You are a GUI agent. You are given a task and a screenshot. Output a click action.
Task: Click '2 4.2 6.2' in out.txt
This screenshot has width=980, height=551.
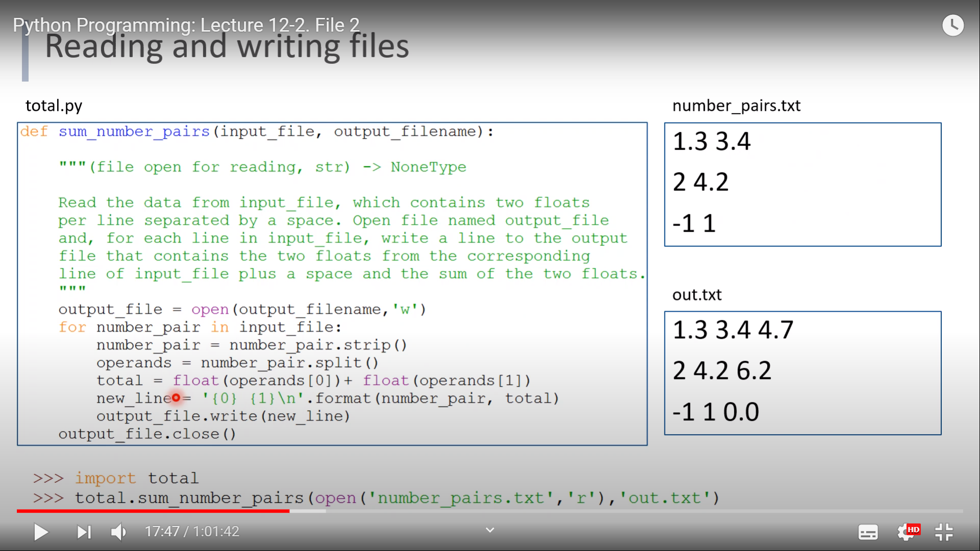[x=722, y=371]
